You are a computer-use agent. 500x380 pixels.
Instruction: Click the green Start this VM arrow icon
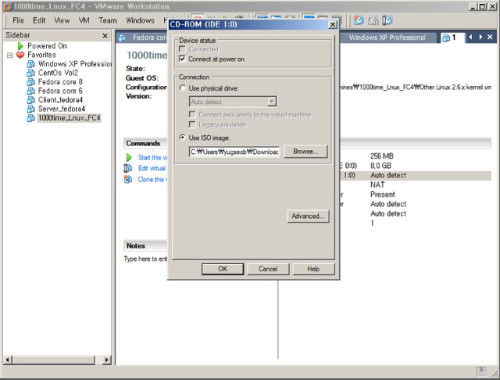[x=129, y=157]
